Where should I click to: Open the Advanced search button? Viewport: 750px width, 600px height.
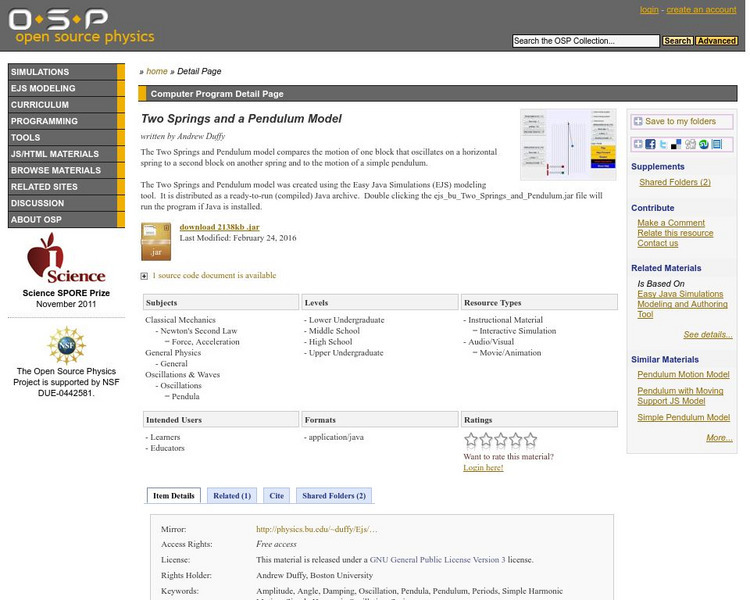tap(716, 41)
